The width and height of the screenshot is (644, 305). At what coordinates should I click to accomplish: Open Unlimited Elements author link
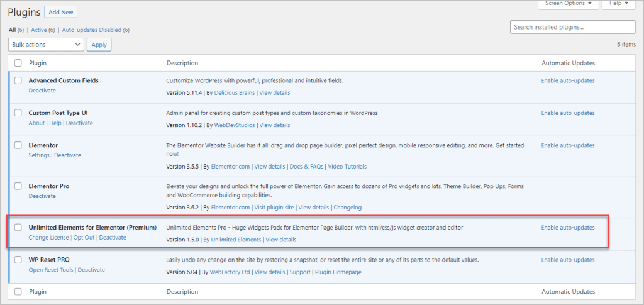click(236, 240)
